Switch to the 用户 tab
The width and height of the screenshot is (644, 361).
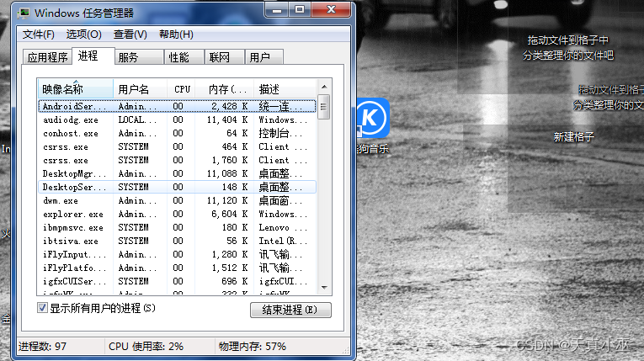click(x=263, y=57)
